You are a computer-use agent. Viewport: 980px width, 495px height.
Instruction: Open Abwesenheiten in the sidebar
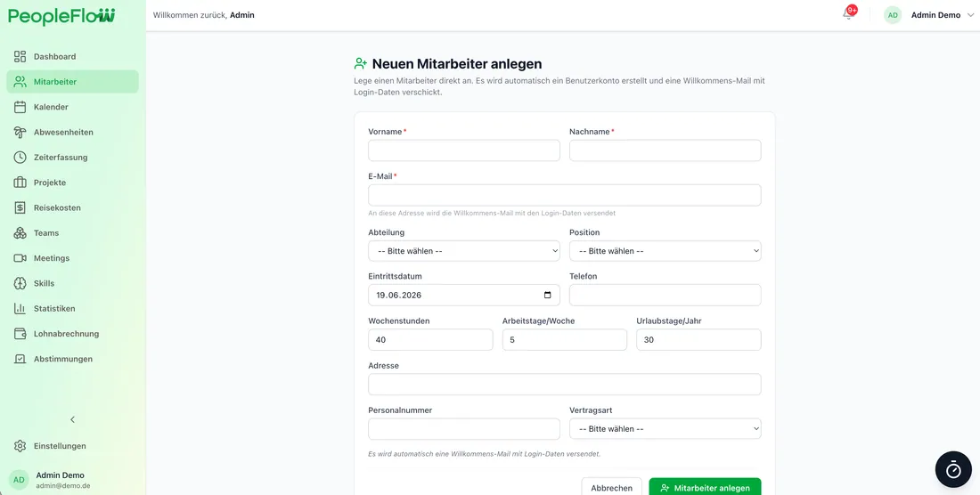point(72,133)
